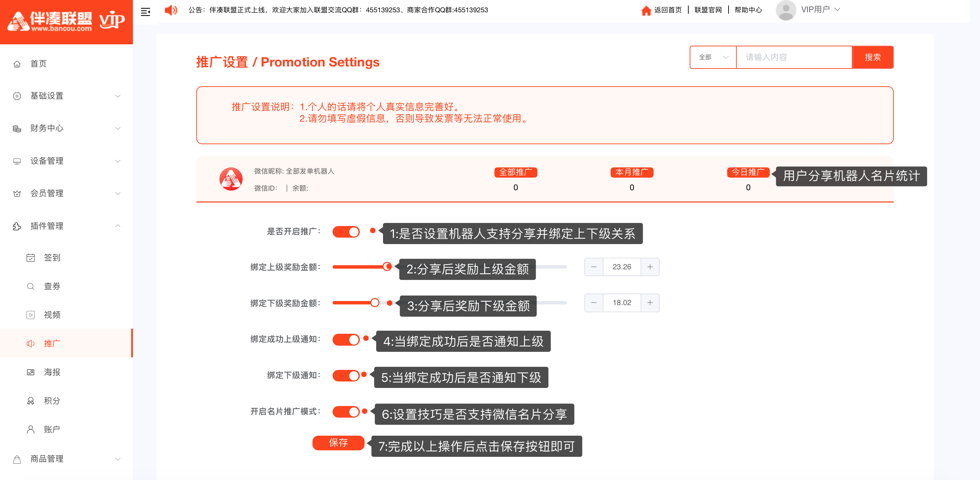Image resolution: width=980 pixels, height=480 pixels.
Task: Open the 积分 plugin menu item
Action: coord(66,401)
